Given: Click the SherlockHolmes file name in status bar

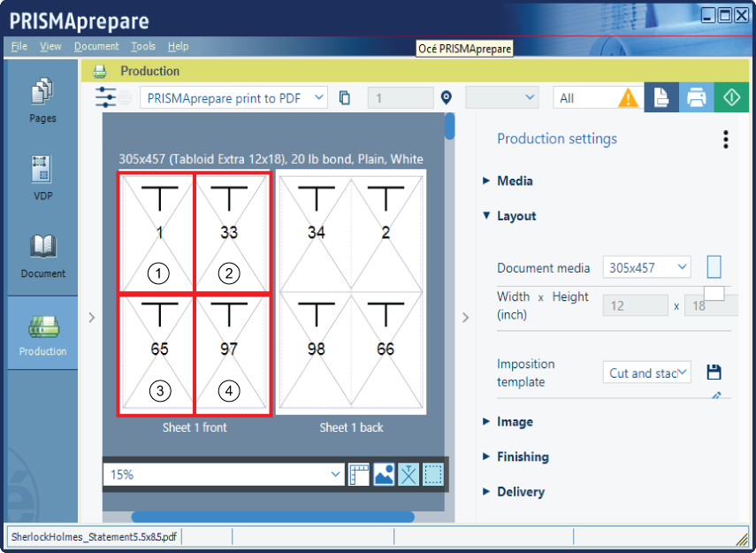Looking at the screenshot, I should [94, 536].
